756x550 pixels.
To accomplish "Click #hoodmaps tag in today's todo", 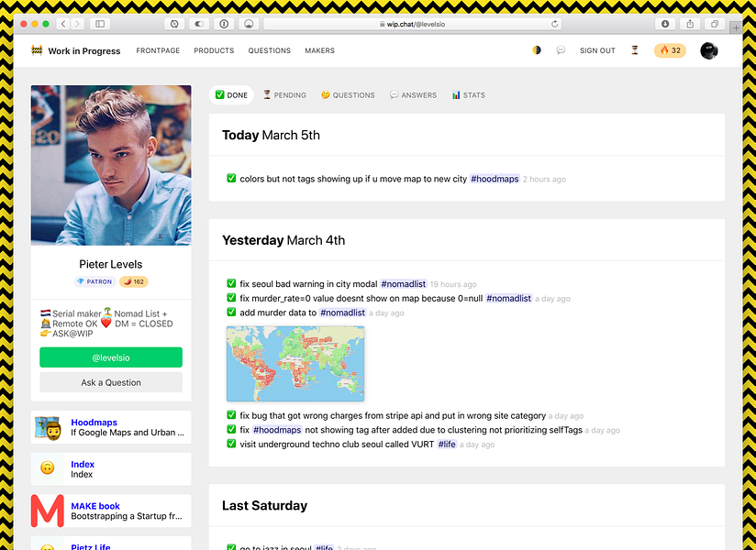I will [495, 179].
